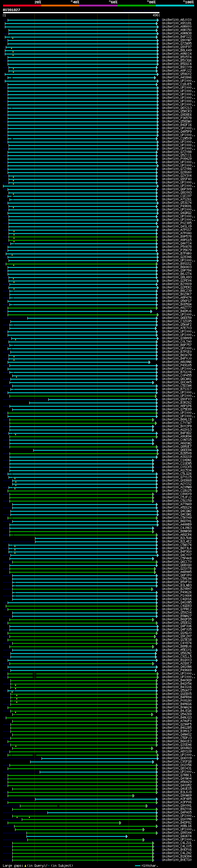This screenshot has height=868, width=197.
Task: Click UniRef100_P02385 hit
Action: click(x=176, y=223)
